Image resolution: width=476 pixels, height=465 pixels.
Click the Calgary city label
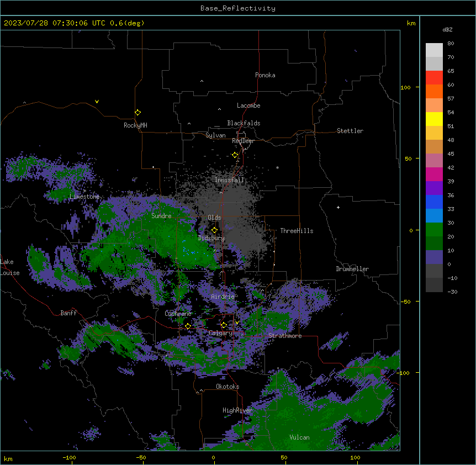click(x=220, y=333)
